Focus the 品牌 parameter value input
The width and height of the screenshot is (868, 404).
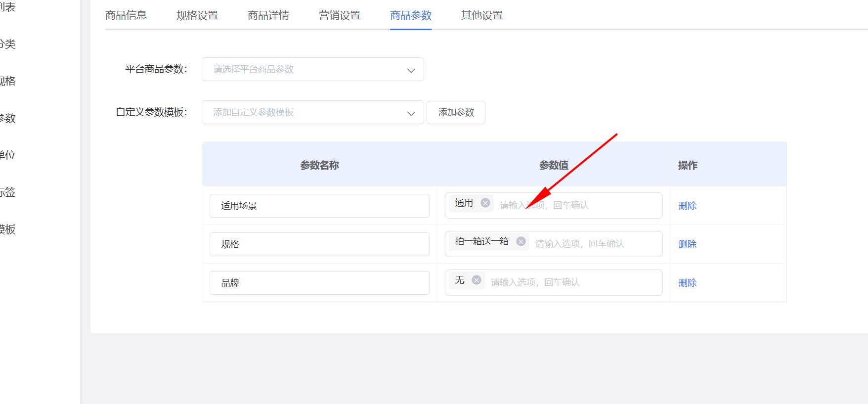click(568, 282)
